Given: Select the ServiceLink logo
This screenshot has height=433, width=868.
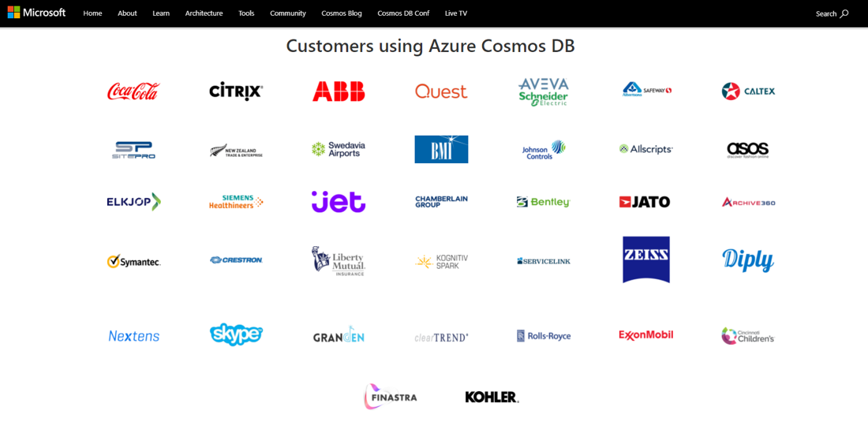Looking at the screenshot, I should (x=544, y=261).
